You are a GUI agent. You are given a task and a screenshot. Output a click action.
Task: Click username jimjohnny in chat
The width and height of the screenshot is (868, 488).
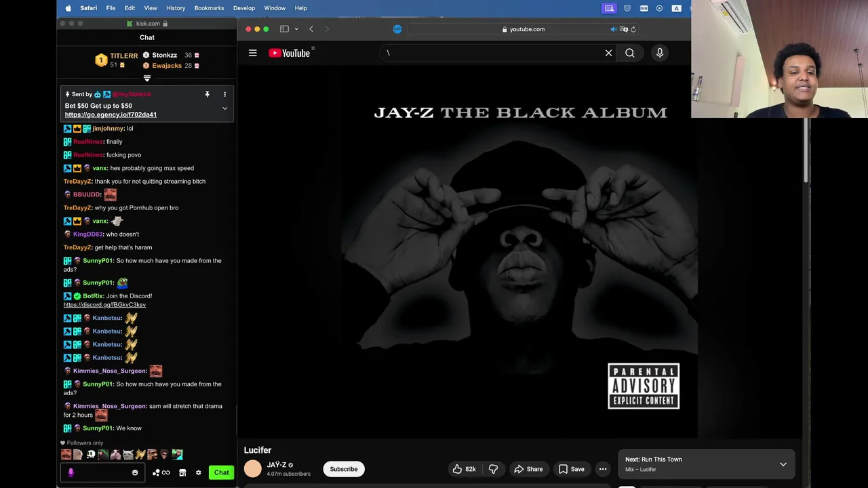click(x=108, y=128)
